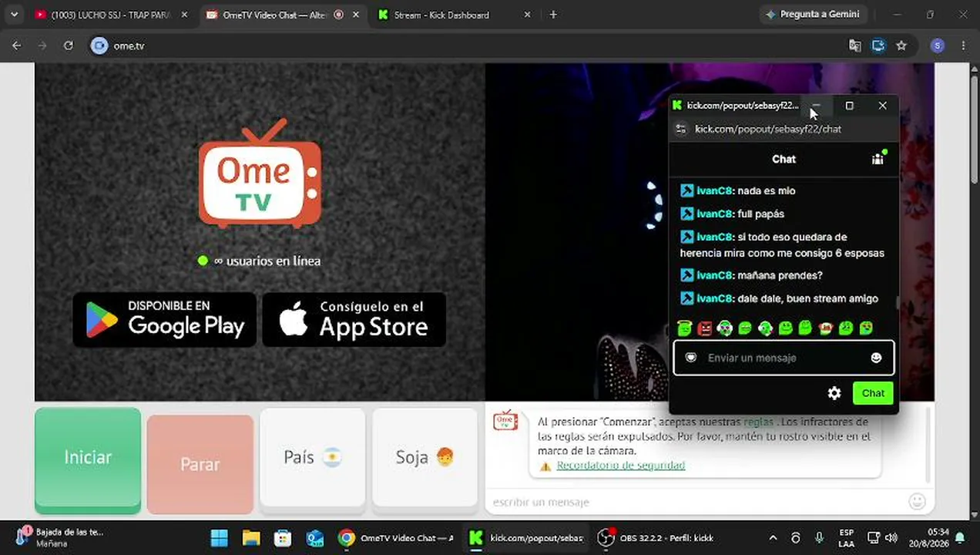Open File Explorer from taskbar

(251, 538)
